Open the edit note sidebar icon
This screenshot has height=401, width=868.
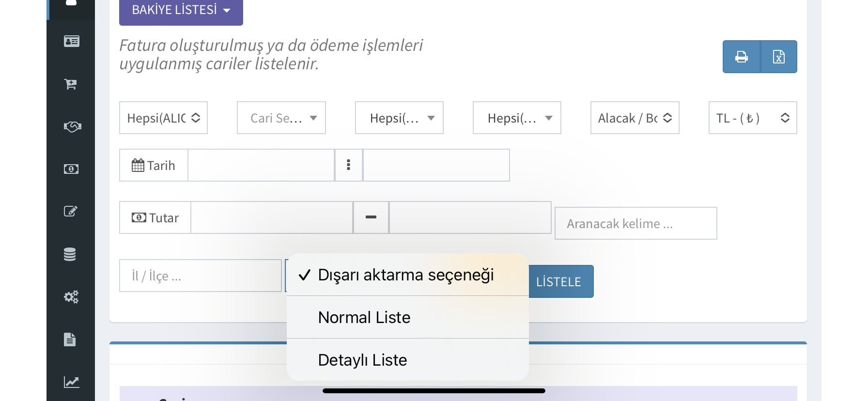click(71, 212)
